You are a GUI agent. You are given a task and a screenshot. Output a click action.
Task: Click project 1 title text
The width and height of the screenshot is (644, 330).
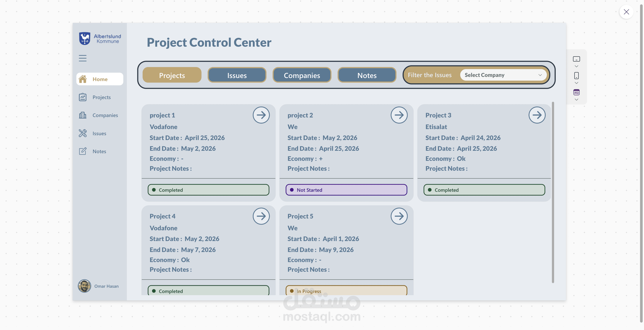tap(162, 115)
